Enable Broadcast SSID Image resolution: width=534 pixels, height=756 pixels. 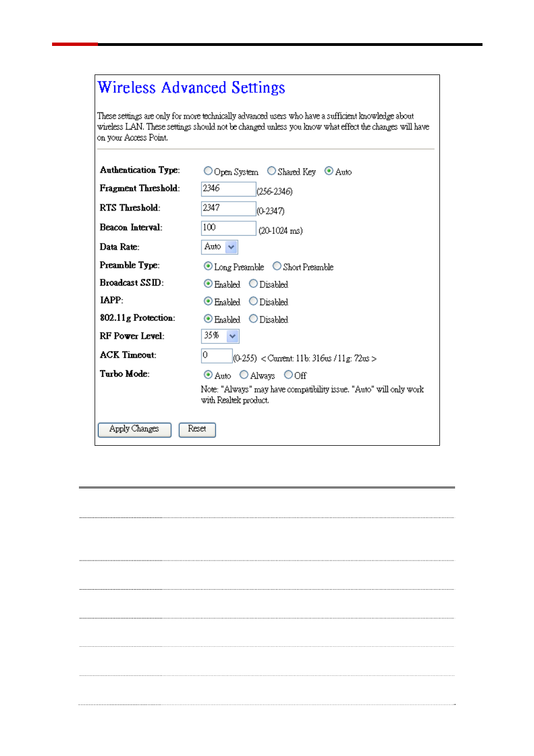pyautogui.click(x=208, y=283)
